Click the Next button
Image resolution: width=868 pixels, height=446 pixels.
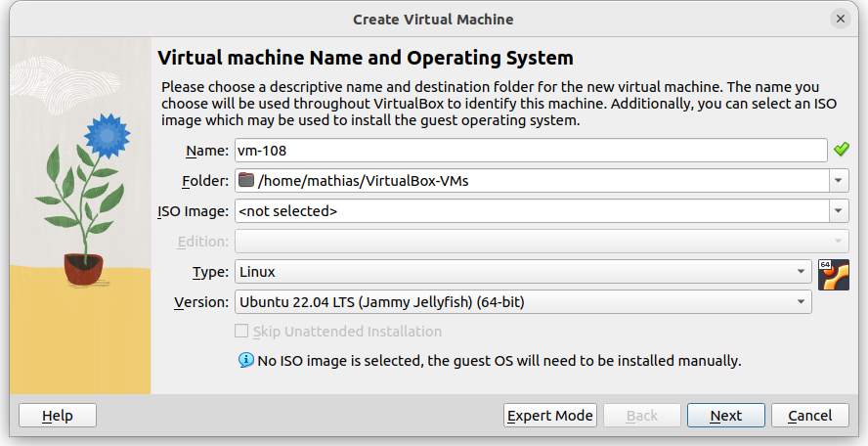(725, 416)
